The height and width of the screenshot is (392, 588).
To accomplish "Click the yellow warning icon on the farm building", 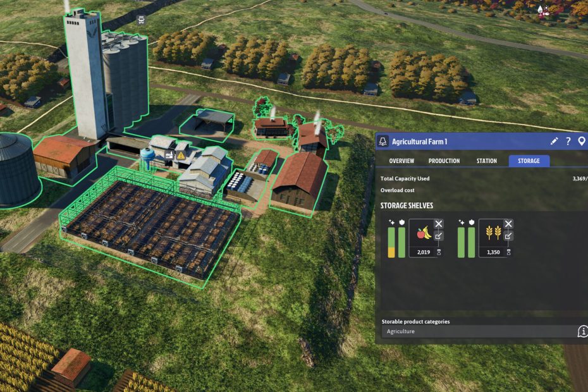I will pyautogui.click(x=181, y=154).
